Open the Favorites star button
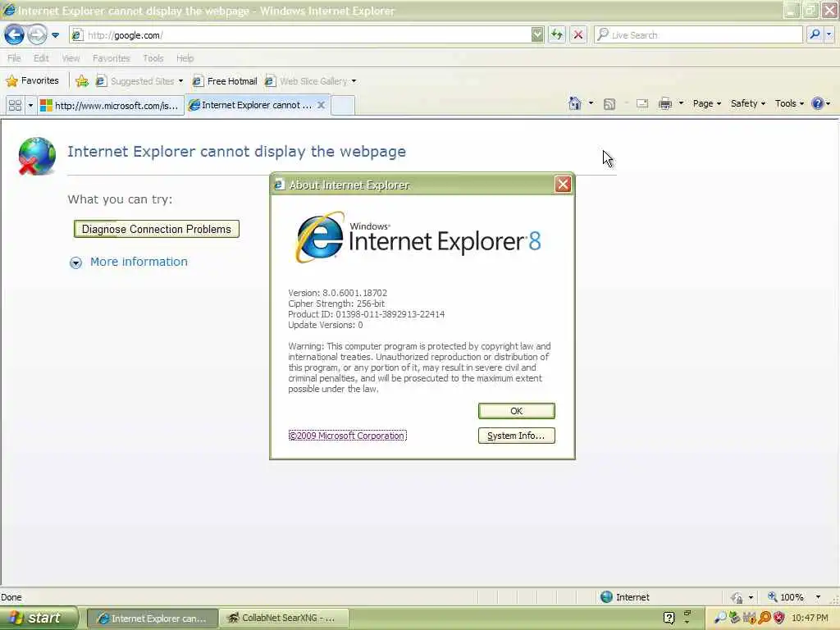 click(x=32, y=81)
